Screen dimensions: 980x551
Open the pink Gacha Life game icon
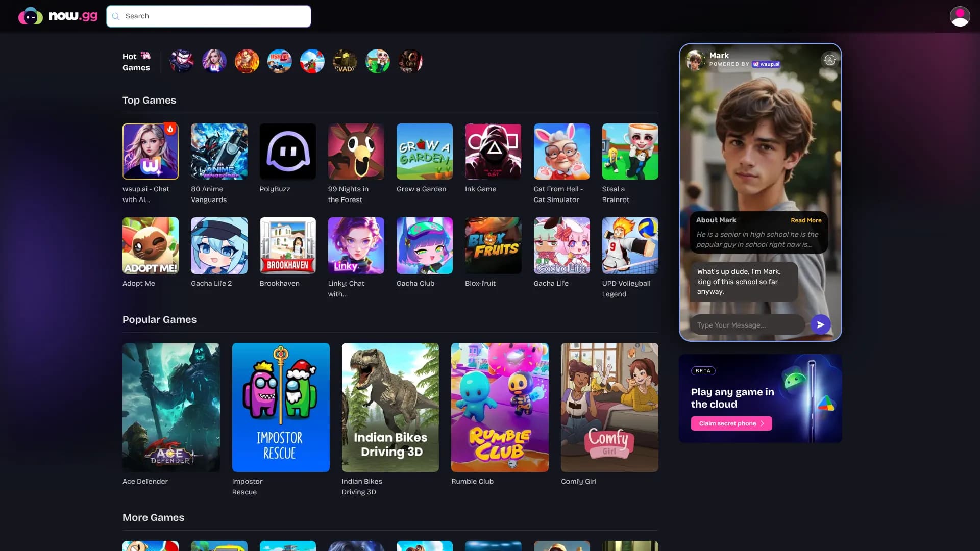(562, 246)
